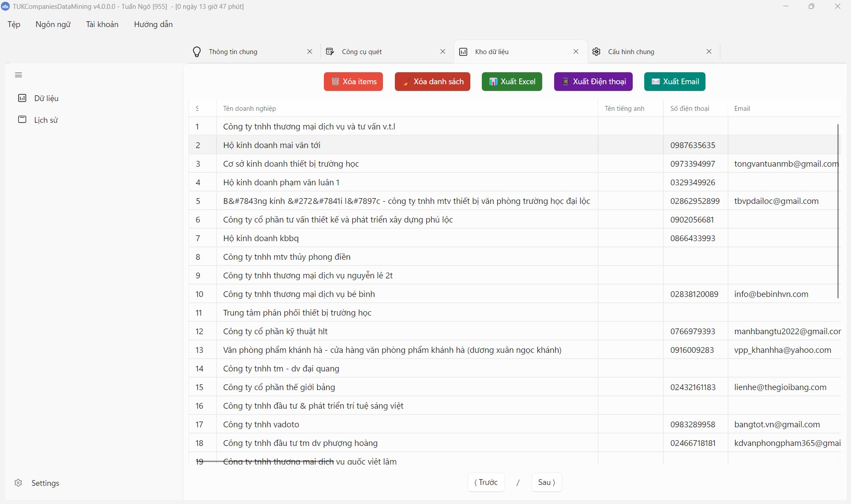Close the Cấu hình chung tab
This screenshot has width=851, height=504.
(709, 52)
